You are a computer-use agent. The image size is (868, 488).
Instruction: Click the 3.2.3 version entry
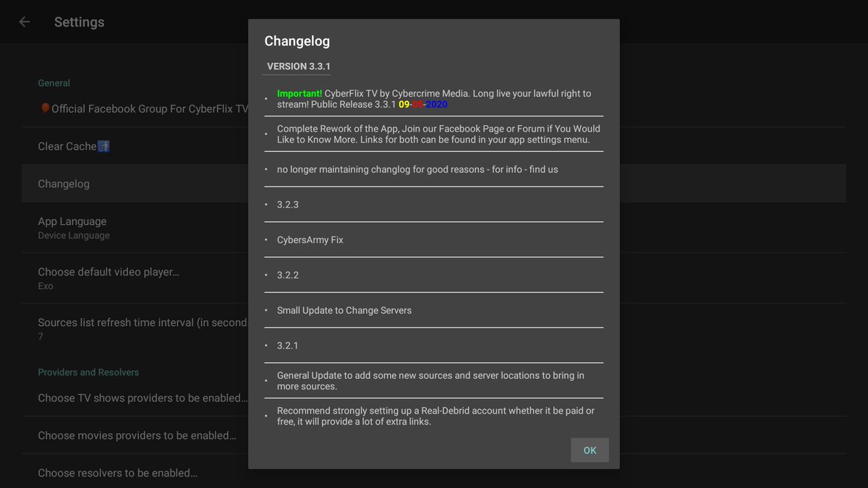[x=434, y=205]
